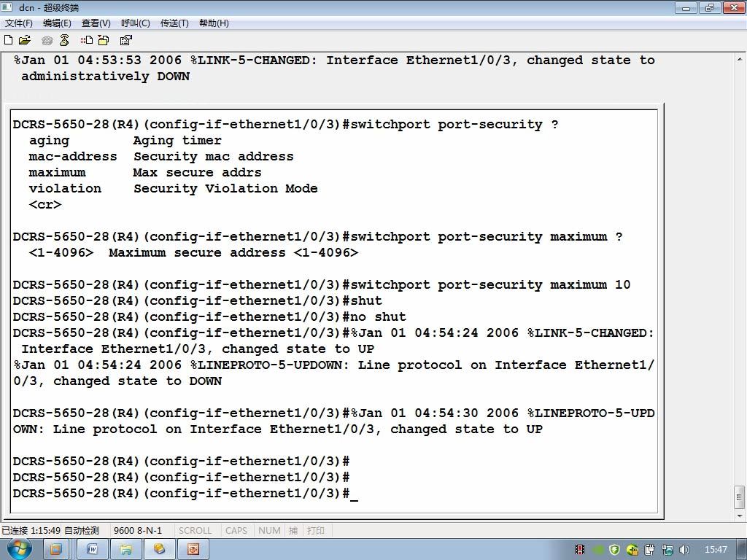The height and width of the screenshot is (560, 747).
Task: Click the HyperTerminal phone taskbar icon
Action: click(x=159, y=549)
